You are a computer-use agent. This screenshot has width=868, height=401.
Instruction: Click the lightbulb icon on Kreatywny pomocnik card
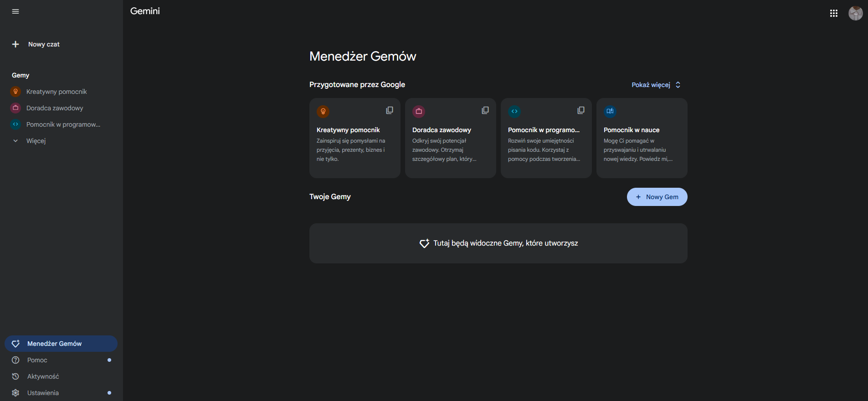tap(323, 111)
